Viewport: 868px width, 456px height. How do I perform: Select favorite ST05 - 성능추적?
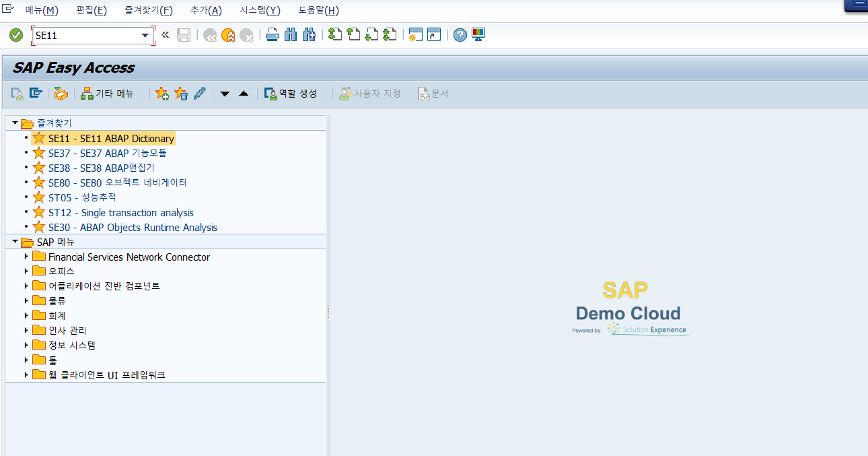82,198
